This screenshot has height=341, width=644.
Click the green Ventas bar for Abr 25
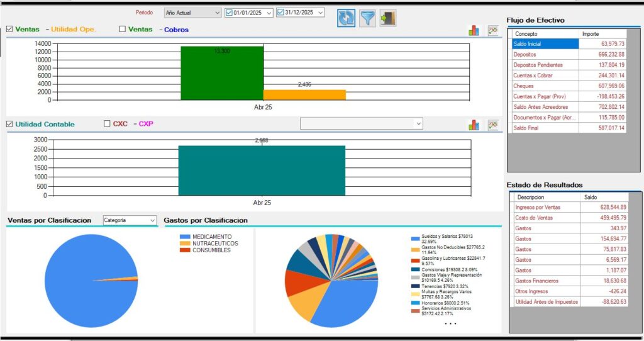pyautogui.click(x=221, y=72)
